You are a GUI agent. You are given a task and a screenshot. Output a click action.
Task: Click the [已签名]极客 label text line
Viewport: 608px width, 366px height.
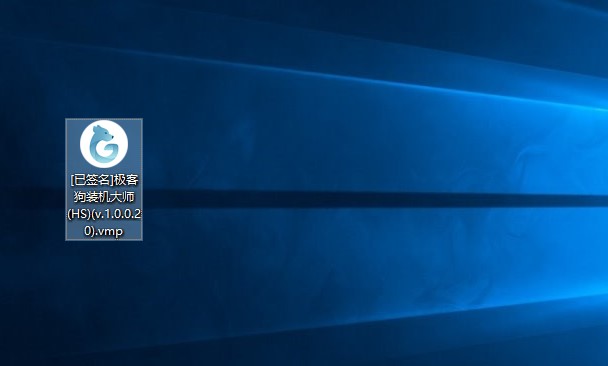click(x=104, y=180)
